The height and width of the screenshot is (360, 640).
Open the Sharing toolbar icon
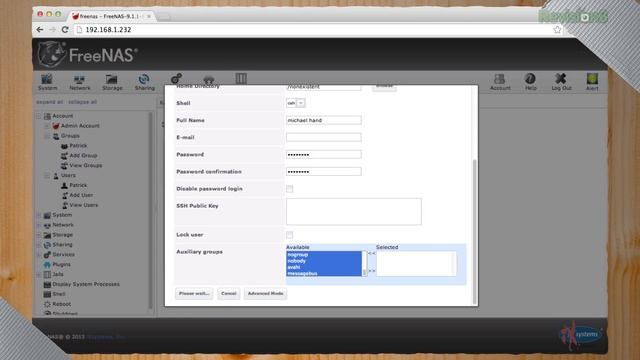(144, 82)
